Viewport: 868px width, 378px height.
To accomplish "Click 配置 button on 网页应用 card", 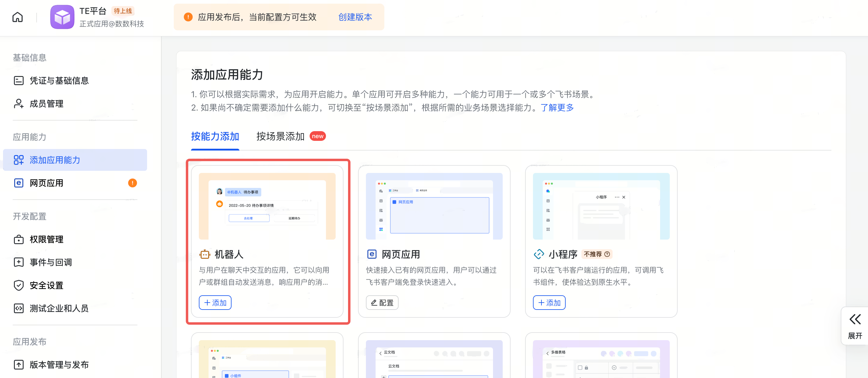I will pos(382,303).
